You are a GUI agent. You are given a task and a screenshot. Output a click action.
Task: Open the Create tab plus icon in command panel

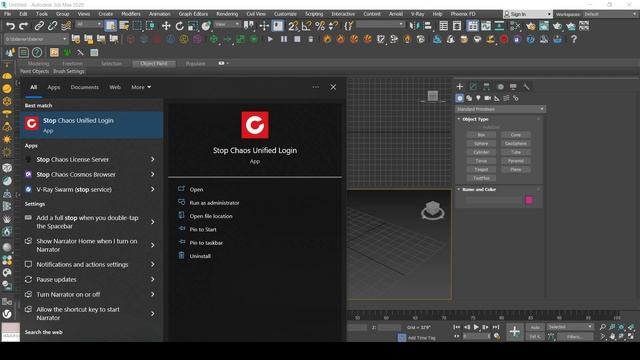[x=460, y=87]
